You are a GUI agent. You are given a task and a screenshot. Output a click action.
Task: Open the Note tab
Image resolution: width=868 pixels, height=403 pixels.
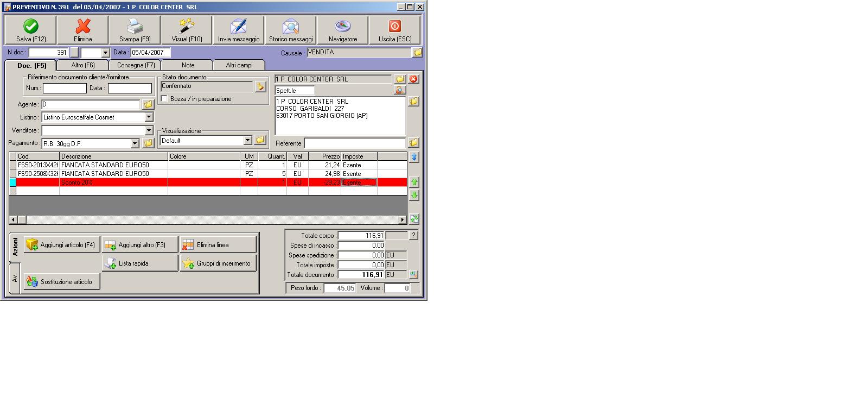point(188,65)
